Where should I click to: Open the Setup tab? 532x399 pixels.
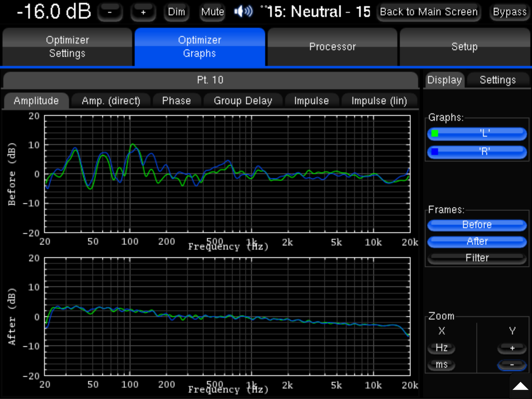point(465,47)
